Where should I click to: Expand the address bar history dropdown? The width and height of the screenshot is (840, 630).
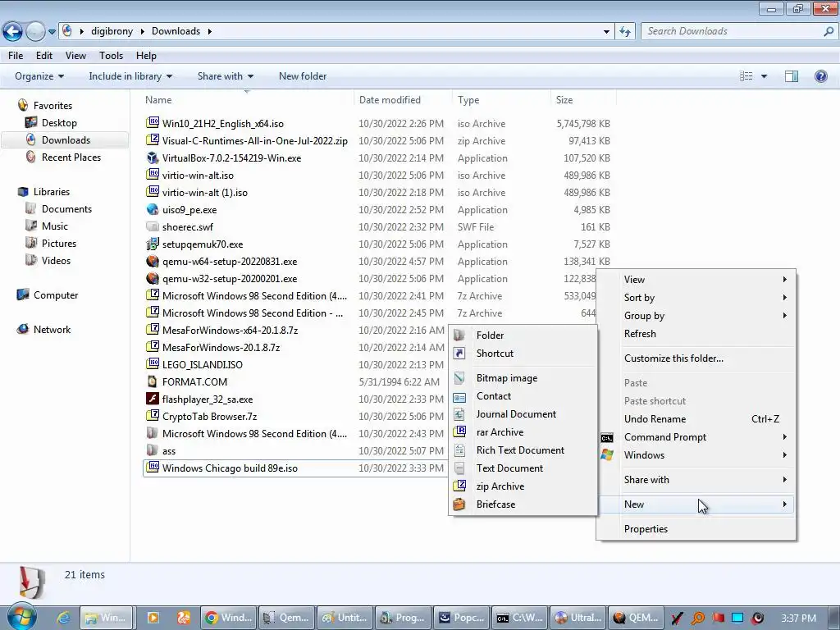pos(606,32)
